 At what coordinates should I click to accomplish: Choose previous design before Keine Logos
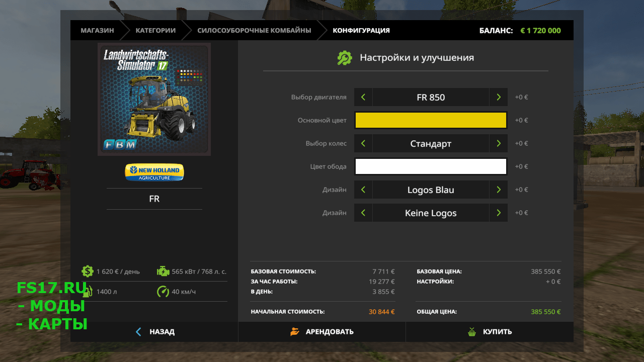pos(363,213)
